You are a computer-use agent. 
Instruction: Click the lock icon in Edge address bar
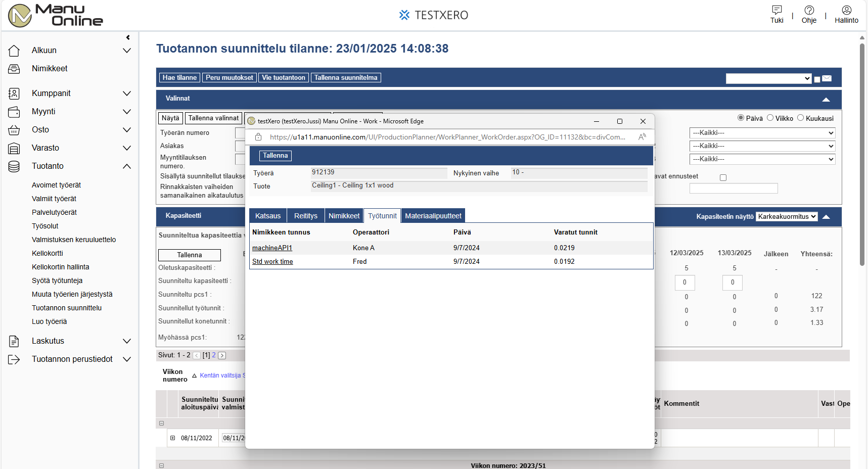point(258,137)
